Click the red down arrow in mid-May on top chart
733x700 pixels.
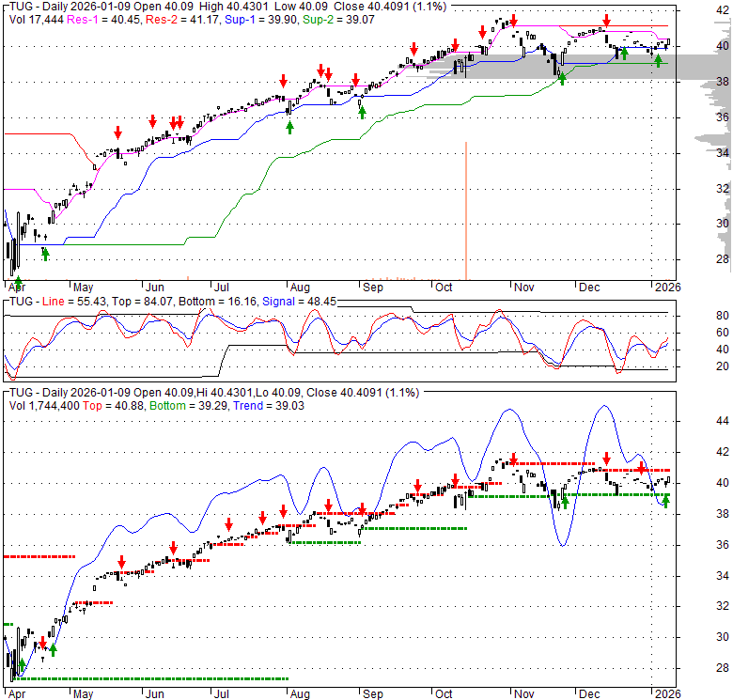[x=117, y=132]
